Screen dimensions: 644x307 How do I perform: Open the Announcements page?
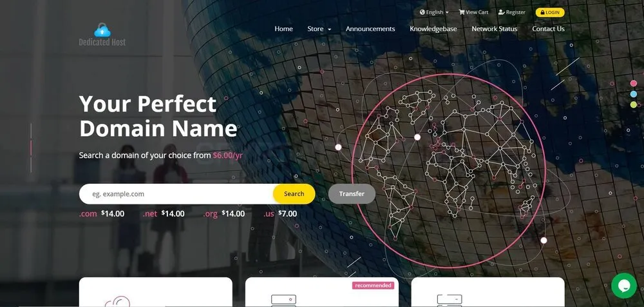click(x=370, y=29)
